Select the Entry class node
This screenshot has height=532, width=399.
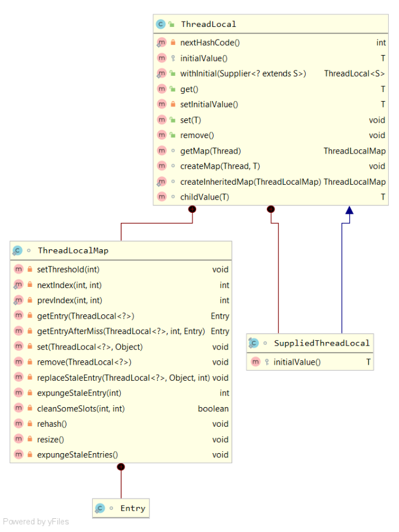121,508
